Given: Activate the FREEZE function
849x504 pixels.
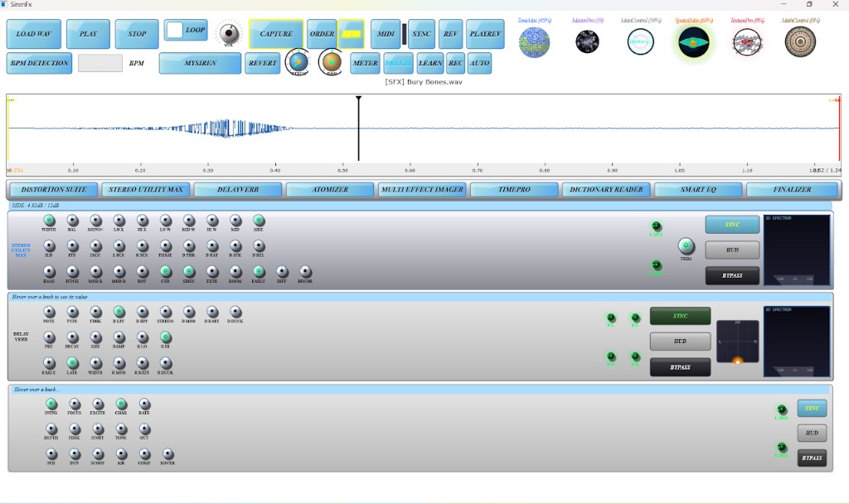Looking at the screenshot, I should [x=400, y=63].
